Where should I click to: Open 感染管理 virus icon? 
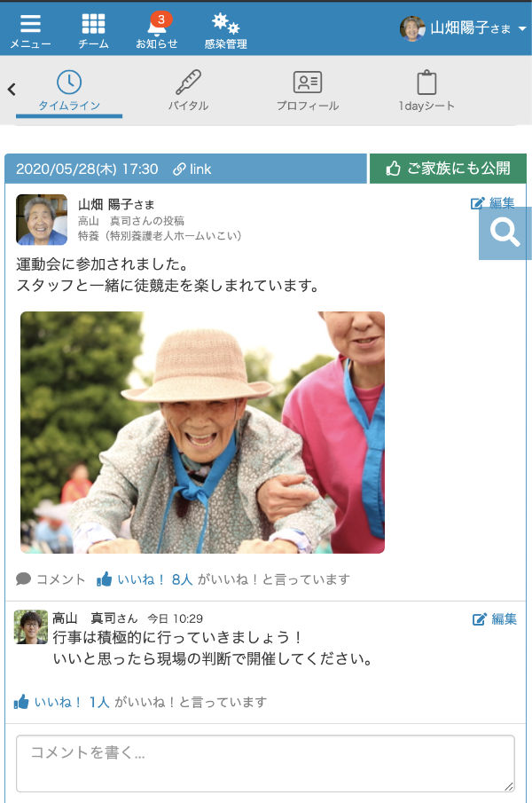pyautogui.click(x=225, y=31)
